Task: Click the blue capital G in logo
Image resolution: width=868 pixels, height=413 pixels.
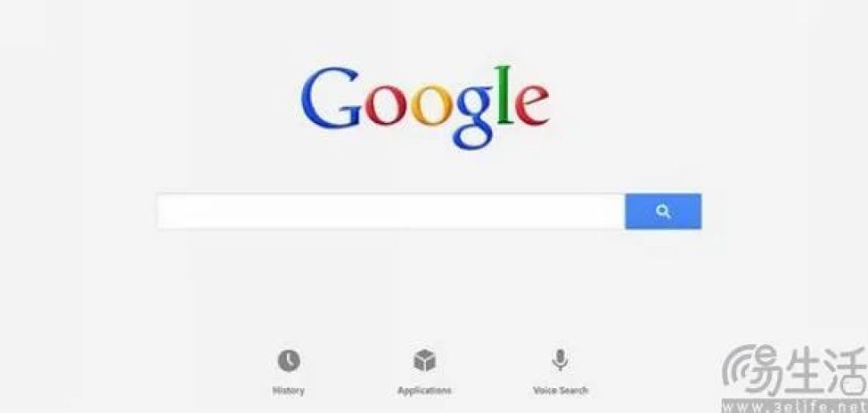Action: coord(330,98)
